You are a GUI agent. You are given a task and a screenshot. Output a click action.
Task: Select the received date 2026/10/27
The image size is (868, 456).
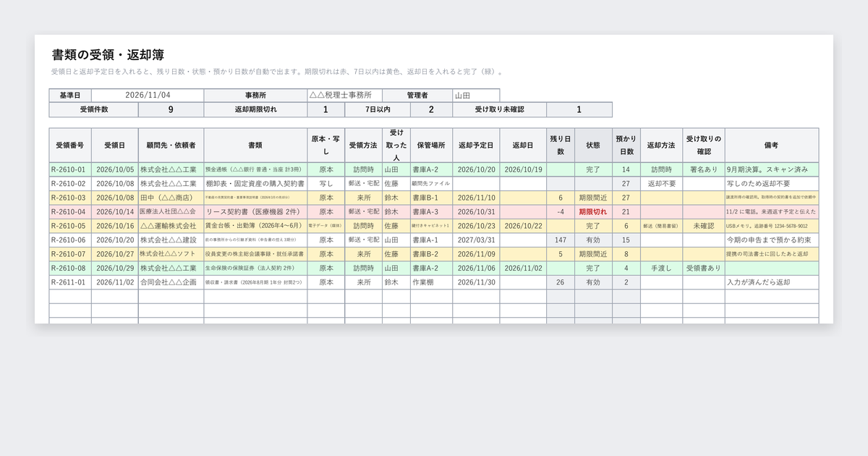115,254
